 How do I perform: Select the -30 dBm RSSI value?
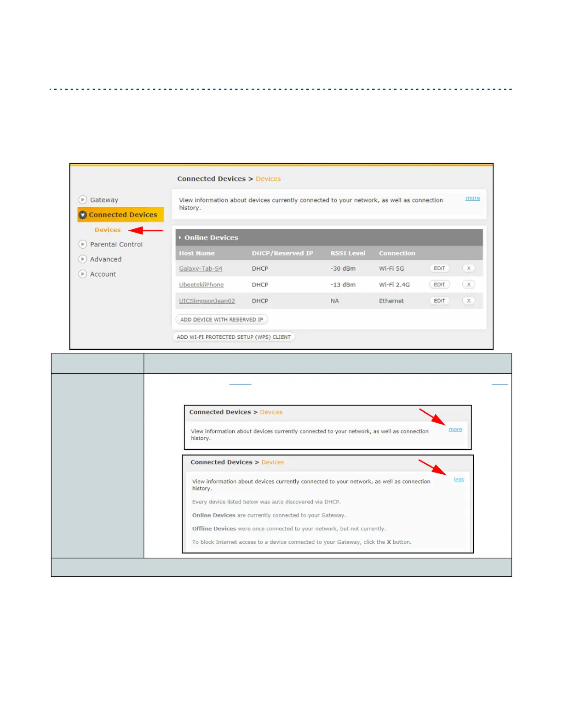[343, 268]
